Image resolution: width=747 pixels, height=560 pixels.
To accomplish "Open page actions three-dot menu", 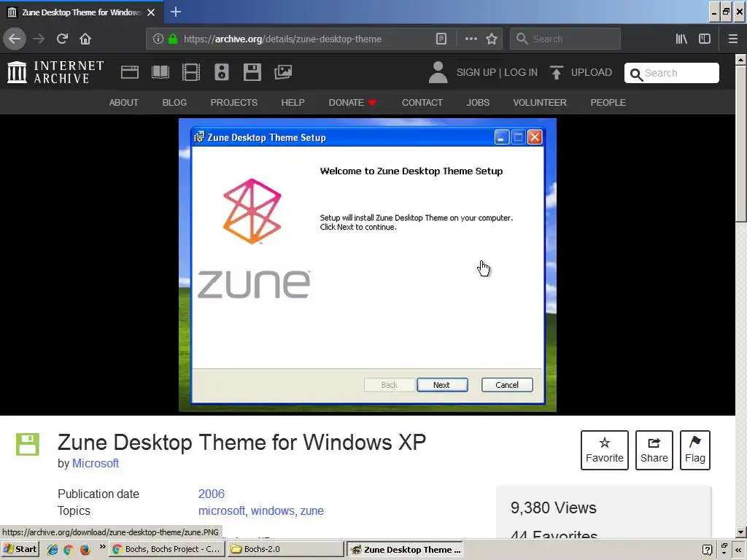I will pos(471,39).
